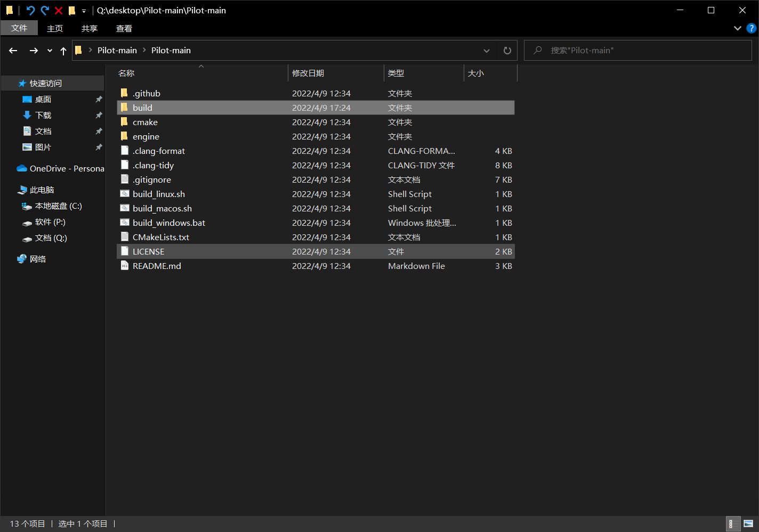Go back with the left arrow button
The width and height of the screenshot is (759, 532).
[x=13, y=51]
